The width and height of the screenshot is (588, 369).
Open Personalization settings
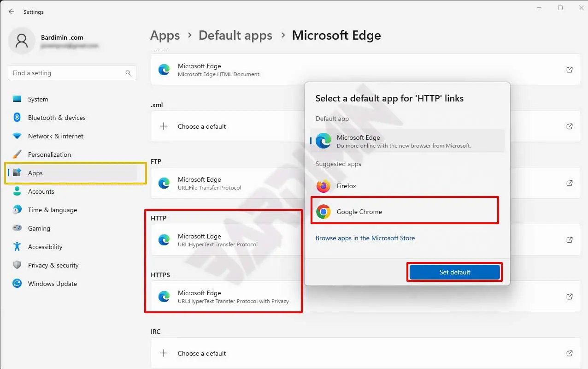49,155
